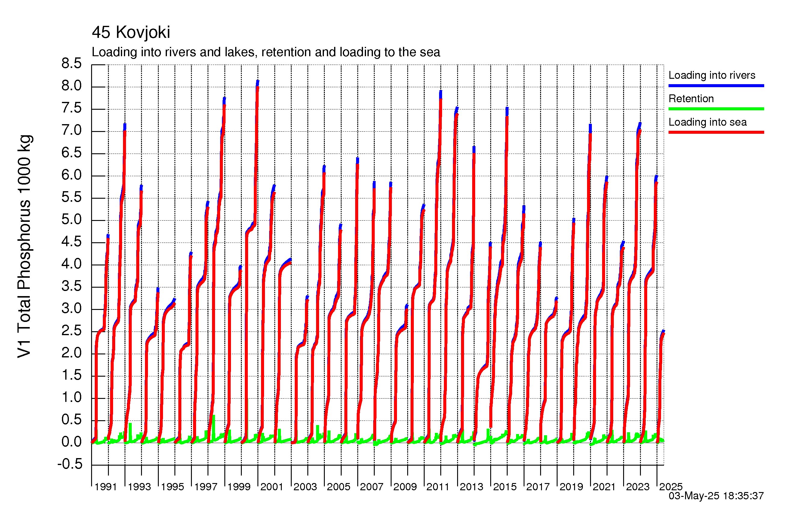This screenshot has height=511, width=812.
Task: Click the y-axis value 4.5
Action: [72, 242]
